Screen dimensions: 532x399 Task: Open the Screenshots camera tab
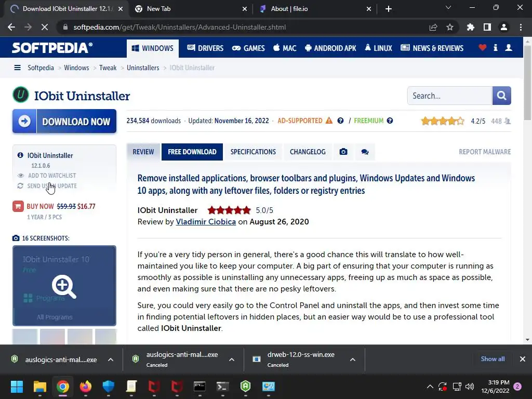pyautogui.click(x=343, y=152)
